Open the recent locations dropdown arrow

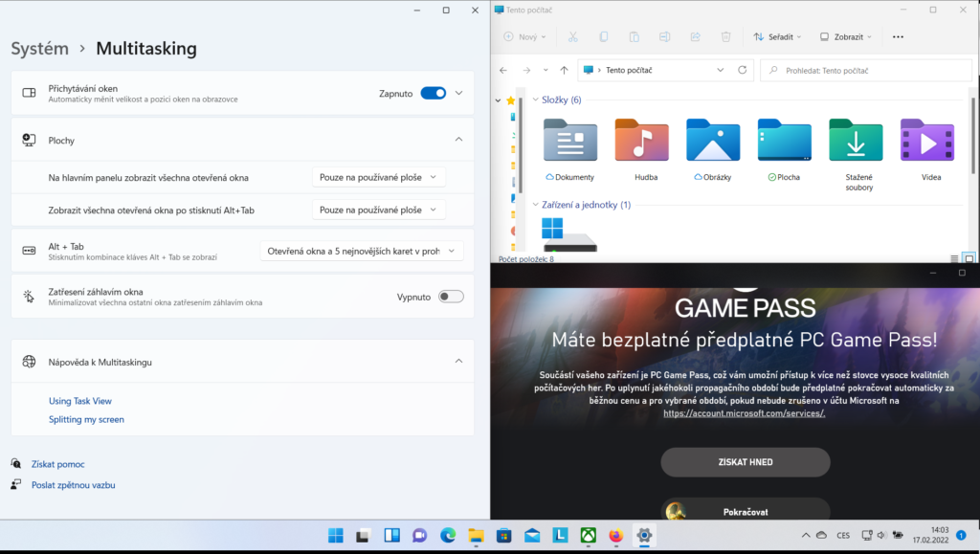[x=546, y=71]
